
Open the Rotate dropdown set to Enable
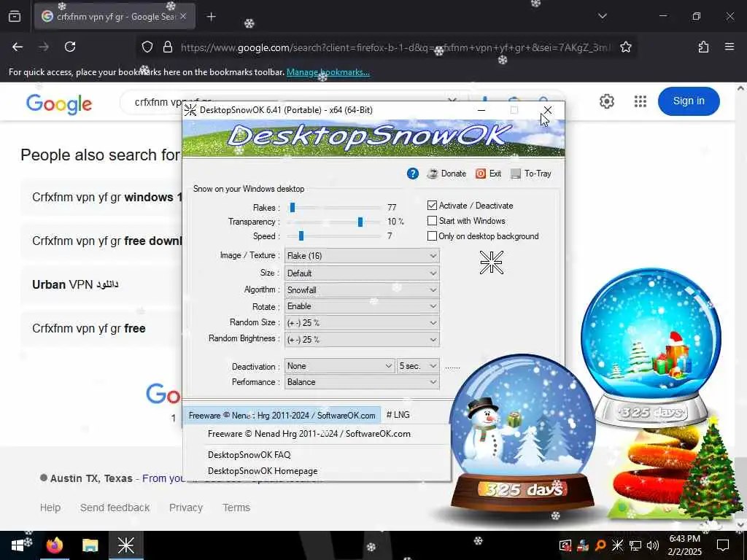point(362,306)
